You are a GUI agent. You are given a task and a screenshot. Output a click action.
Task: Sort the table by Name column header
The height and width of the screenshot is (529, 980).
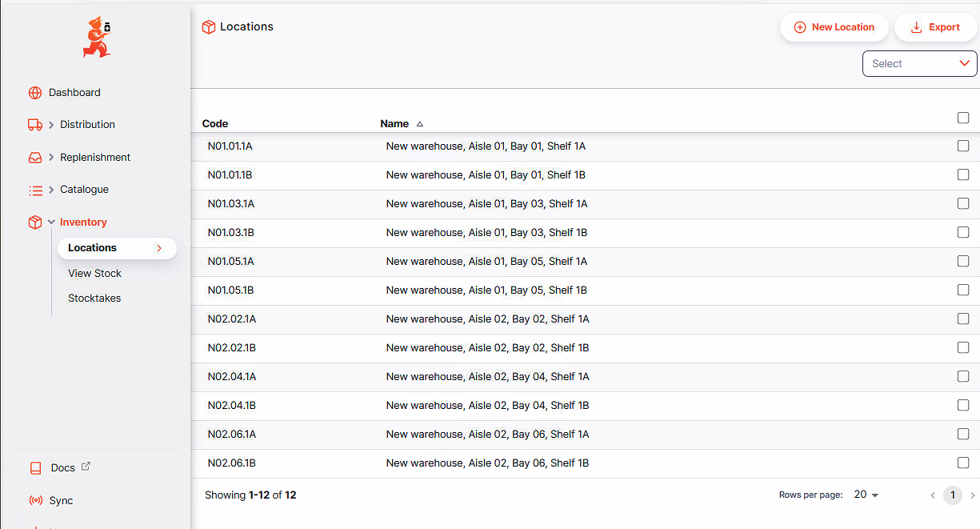point(394,124)
